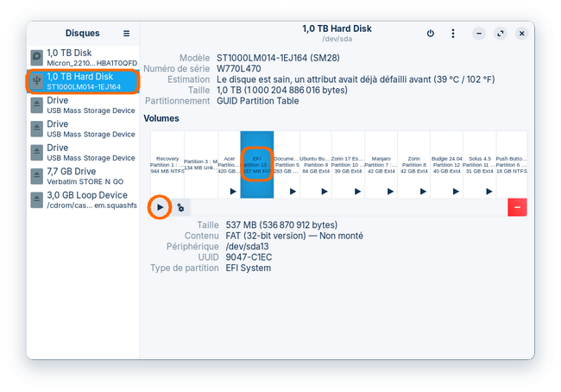Image resolution: width=561 pixels, height=392 pixels.
Task: Select the 3,0 GB Loop Device
Action: pos(83,200)
